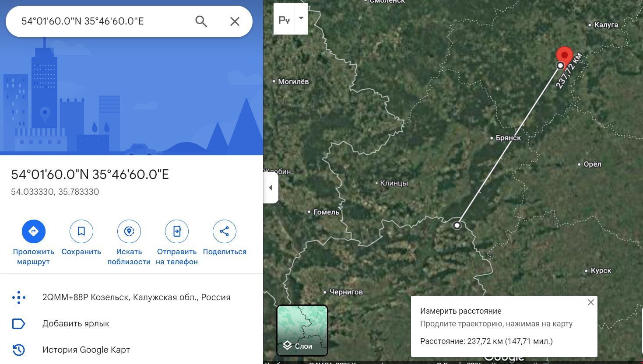This screenshot has width=643, height=364.
Task: Clear the search box with X icon
Action: [235, 21]
